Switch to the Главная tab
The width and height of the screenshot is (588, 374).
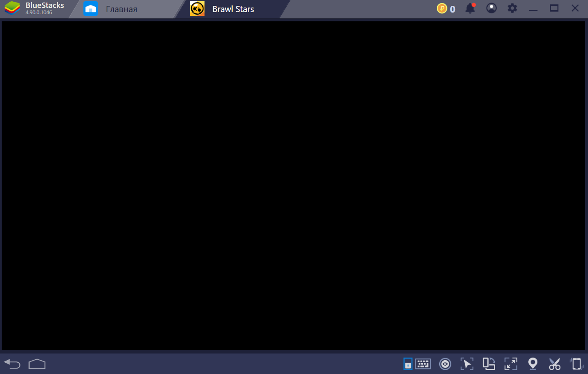(x=121, y=9)
